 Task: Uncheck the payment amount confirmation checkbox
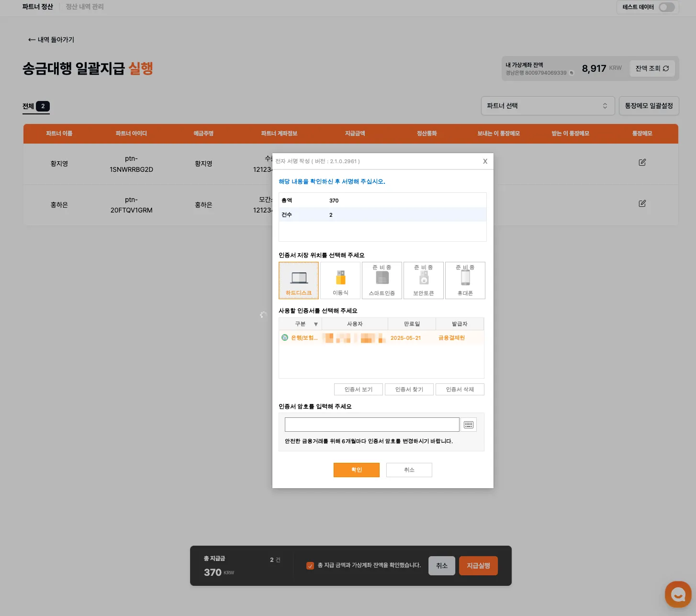coord(310,565)
